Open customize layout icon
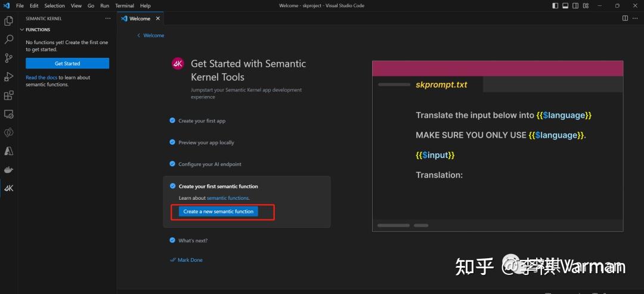 pyautogui.click(x=586, y=6)
